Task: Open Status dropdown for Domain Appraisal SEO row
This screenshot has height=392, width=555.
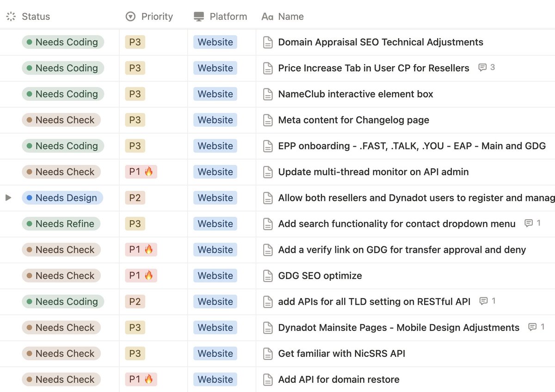Action: (63, 42)
